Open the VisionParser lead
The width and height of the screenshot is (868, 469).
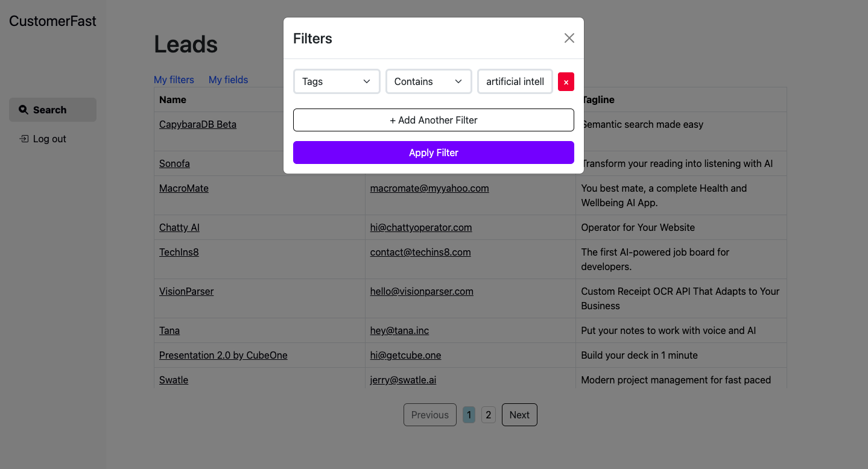click(x=186, y=291)
